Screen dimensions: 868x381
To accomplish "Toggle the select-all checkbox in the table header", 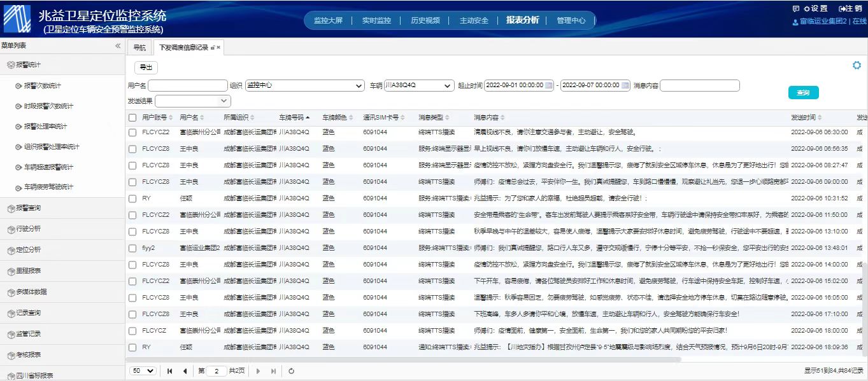I will 132,118.
